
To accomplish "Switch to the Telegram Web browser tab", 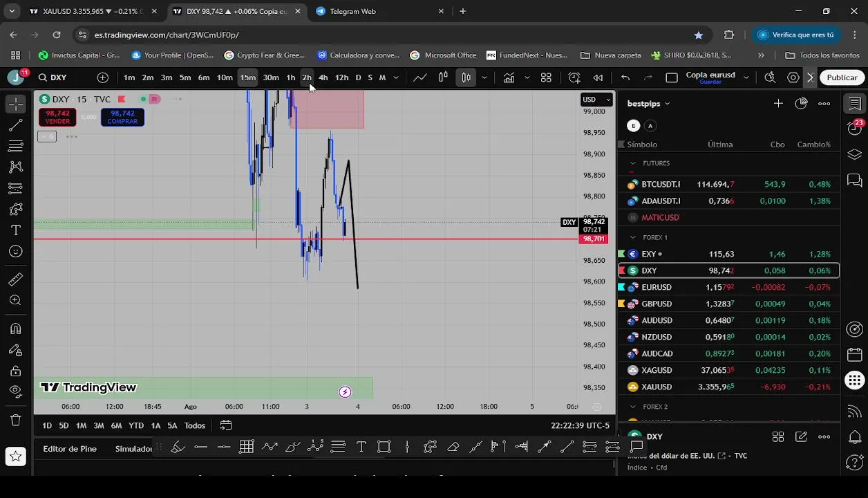I will click(x=379, y=11).
